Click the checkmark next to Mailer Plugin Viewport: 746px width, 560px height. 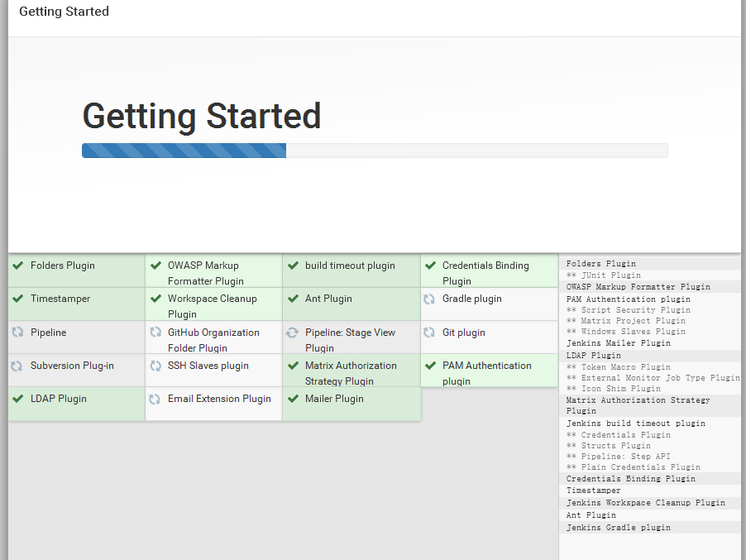293,399
